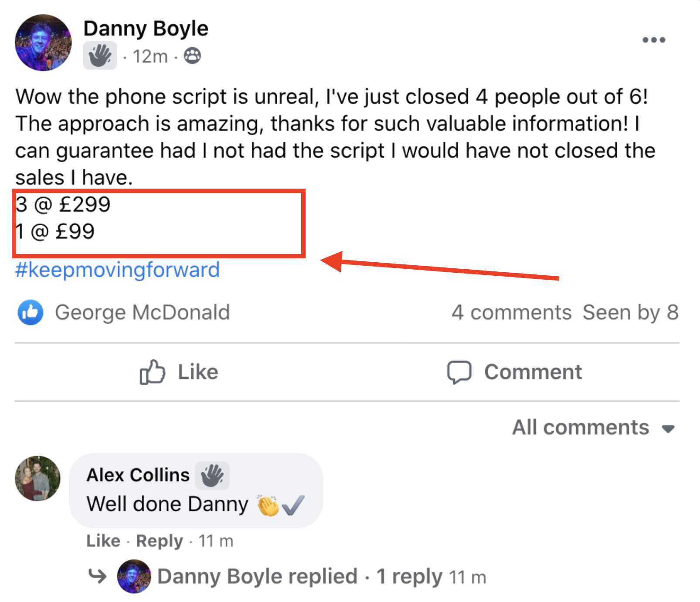Click the group privacy icon beside 12m
Screen dimensions: 700x602
pyautogui.click(x=192, y=56)
